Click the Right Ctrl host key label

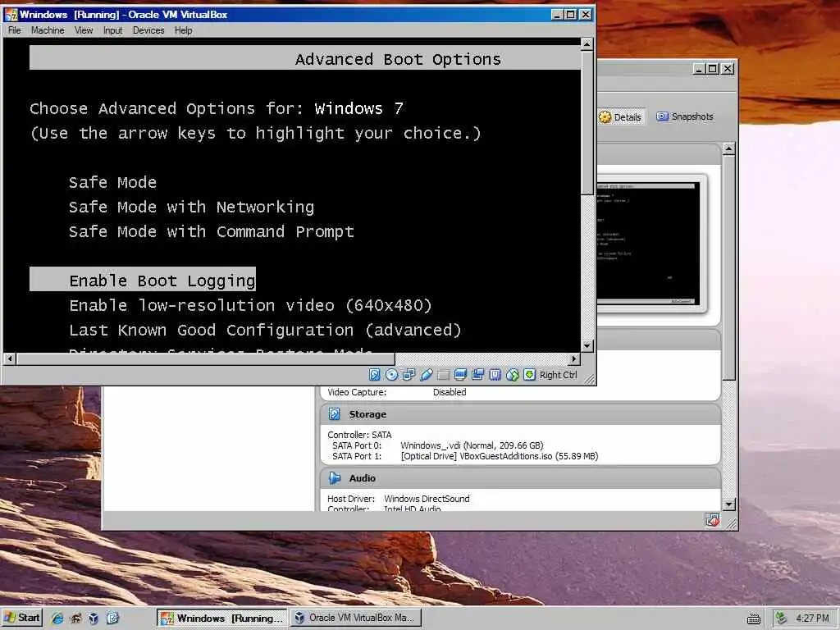click(558, 375)
